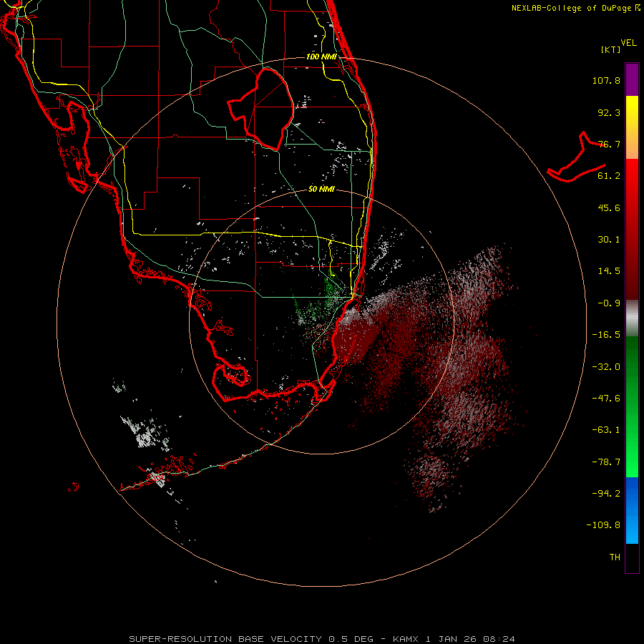Screen dimensions: 644x644
Task: Click the -94.2 legend value
Action: (x=606, y=493)
